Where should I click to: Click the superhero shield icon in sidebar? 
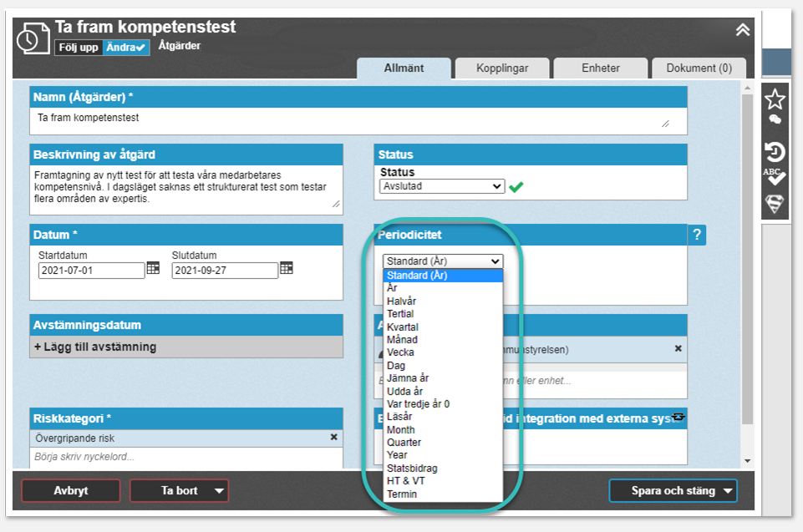click(775, 204)
